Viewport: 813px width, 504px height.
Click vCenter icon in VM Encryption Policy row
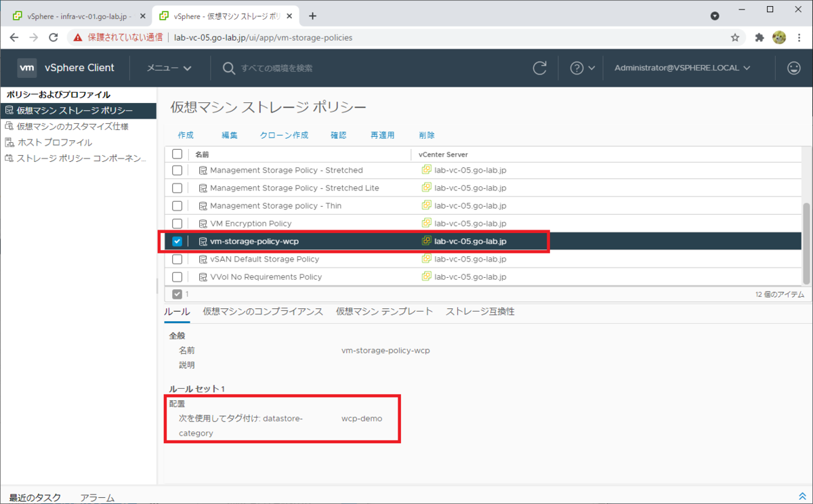tap(427, 222)
